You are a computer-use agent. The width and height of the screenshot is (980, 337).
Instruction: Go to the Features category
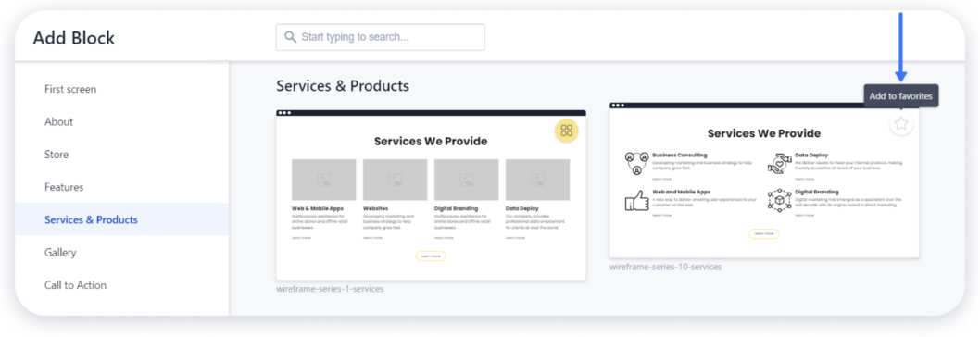pos(122,187)
